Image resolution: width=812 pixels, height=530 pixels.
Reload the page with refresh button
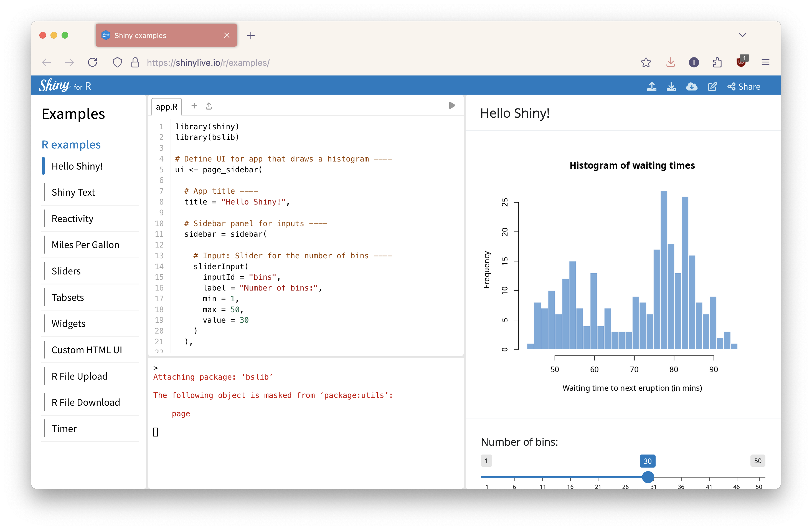[92, 62]
